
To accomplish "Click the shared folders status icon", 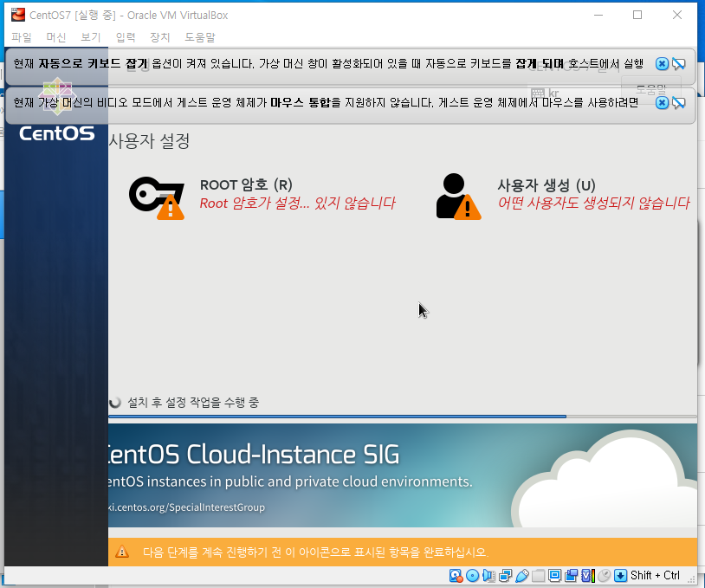I will click(x=538, y=575).
